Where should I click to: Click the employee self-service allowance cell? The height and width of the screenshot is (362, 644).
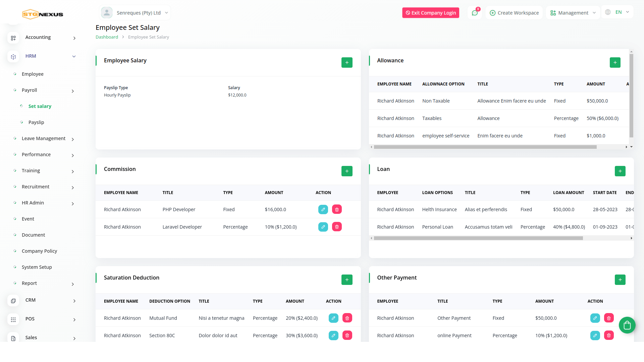click(446, 136)
